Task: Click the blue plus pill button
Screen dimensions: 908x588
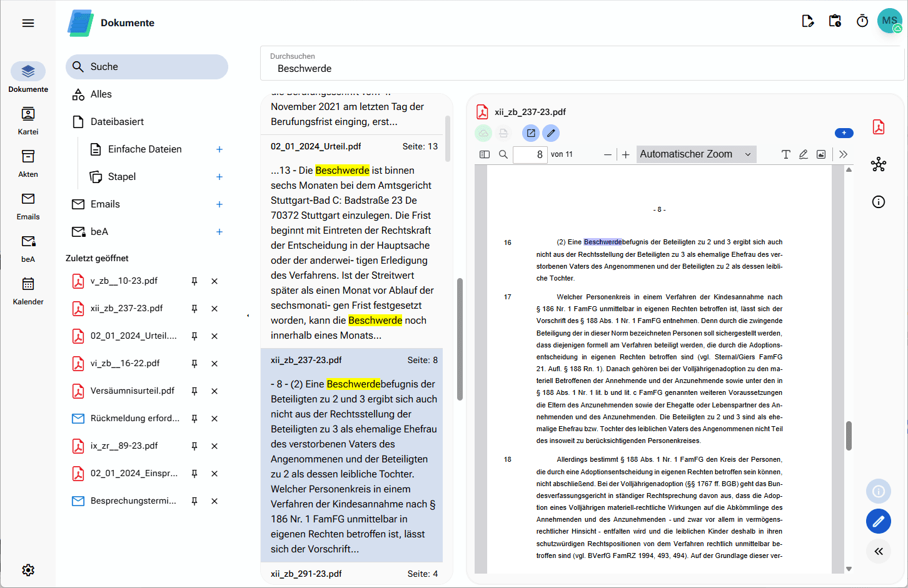Action: click(x=844, y=133)
